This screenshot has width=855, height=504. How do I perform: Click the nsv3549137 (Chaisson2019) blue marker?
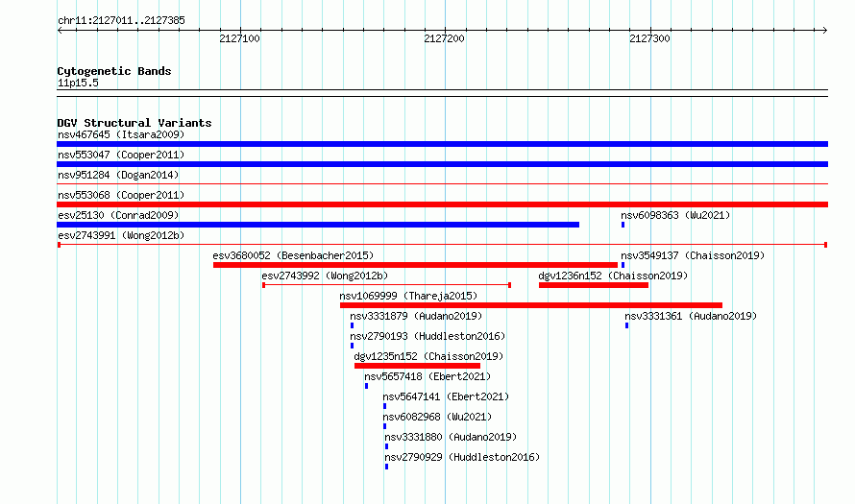(x=623, y=265)
